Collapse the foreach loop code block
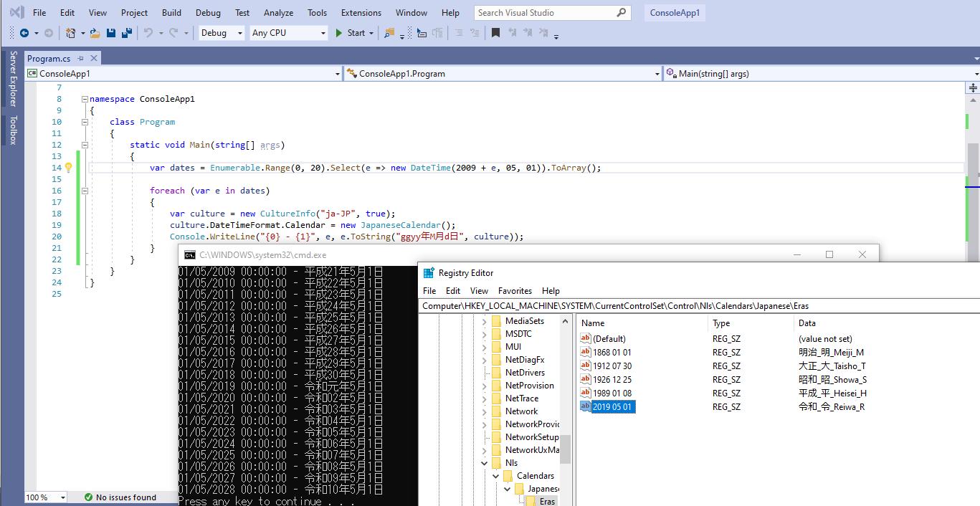The image size is (980, 506). tap(85, 191)
